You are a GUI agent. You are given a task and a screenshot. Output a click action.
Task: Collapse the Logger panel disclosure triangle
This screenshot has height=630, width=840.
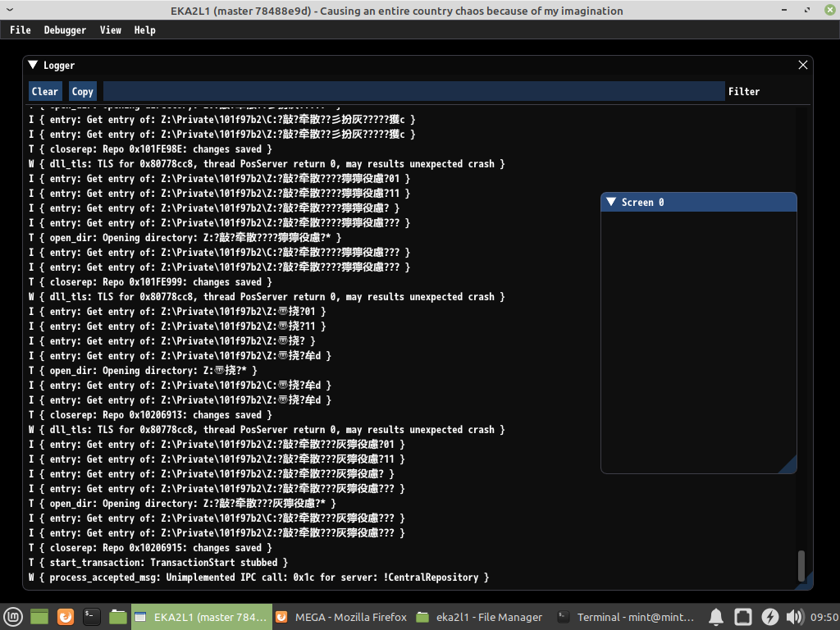33,65
